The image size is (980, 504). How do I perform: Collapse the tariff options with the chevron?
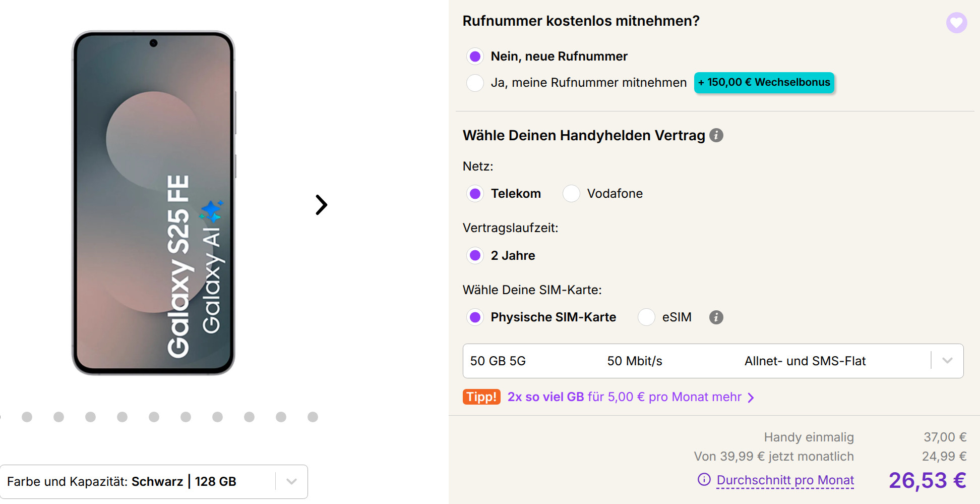pos(947,361)
